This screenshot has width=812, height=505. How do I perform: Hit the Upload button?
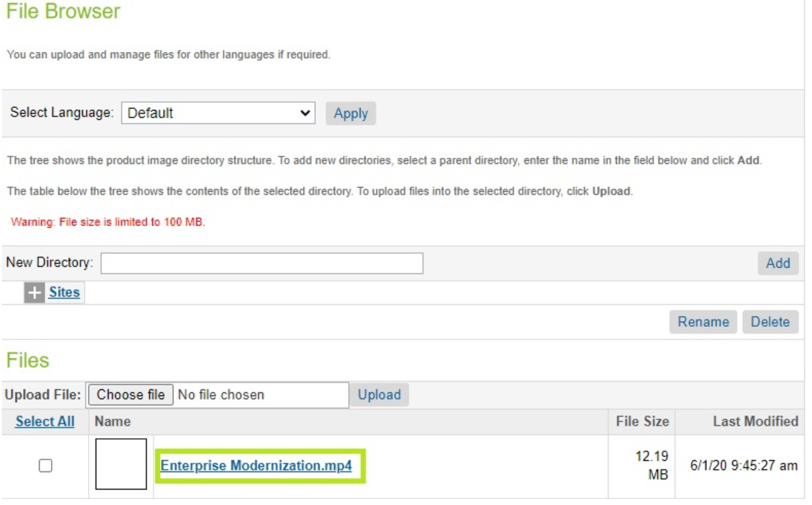tap(379, 395)
